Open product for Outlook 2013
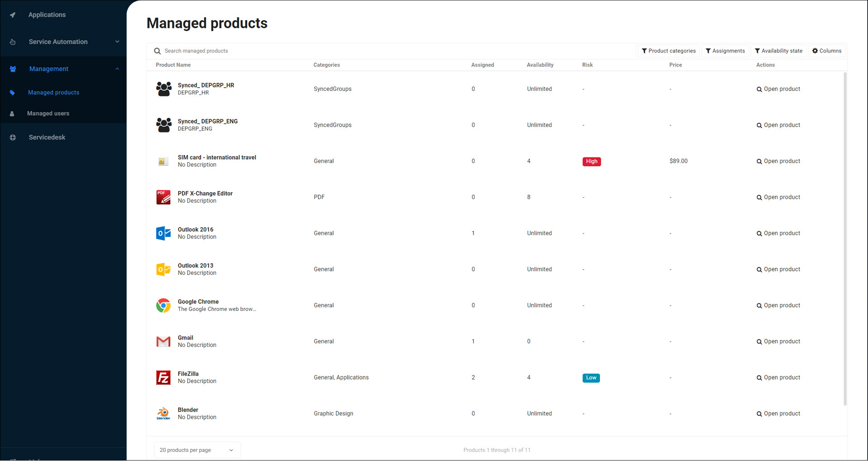 tap(778, 270)
